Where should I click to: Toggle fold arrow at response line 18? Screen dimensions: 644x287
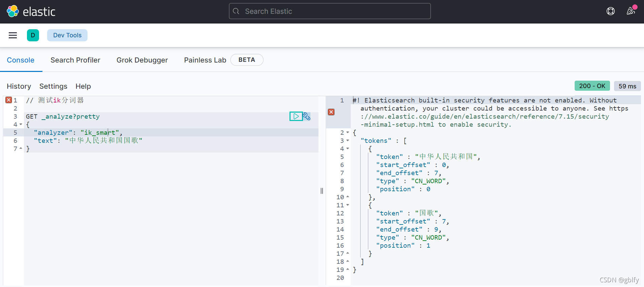[x=348, y=261]
